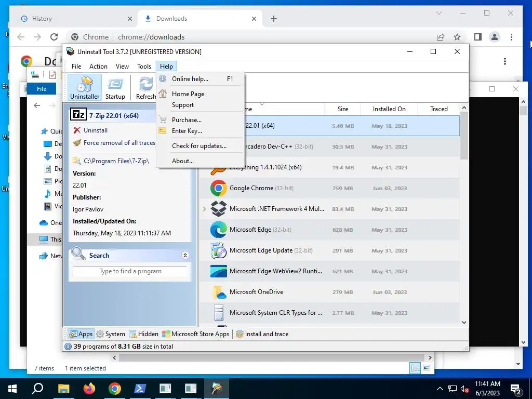Click the status bar info icon
532x399 pixels.
point(68,347)
